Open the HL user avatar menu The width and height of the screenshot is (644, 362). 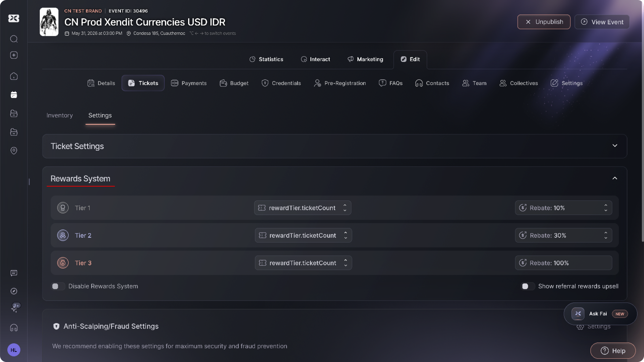point(14,350)
